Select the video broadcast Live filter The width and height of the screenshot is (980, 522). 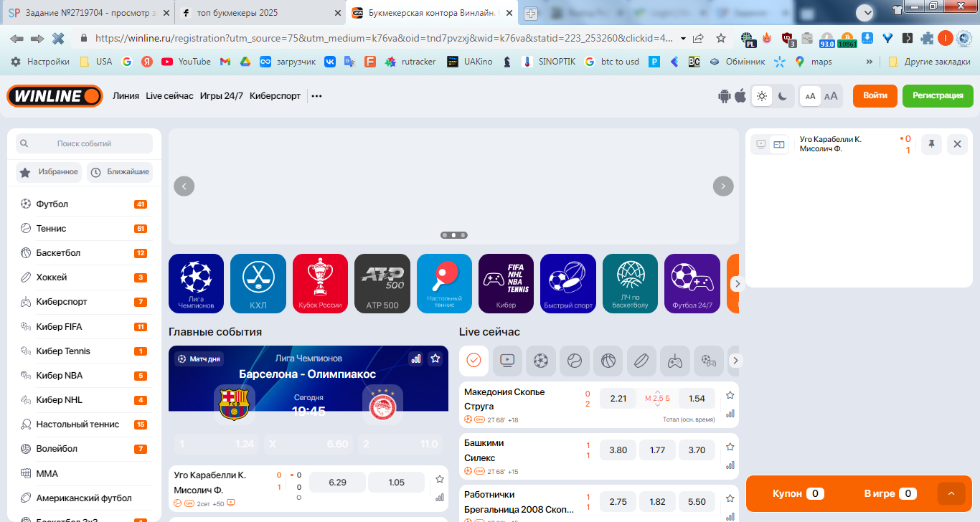point(507,361)
